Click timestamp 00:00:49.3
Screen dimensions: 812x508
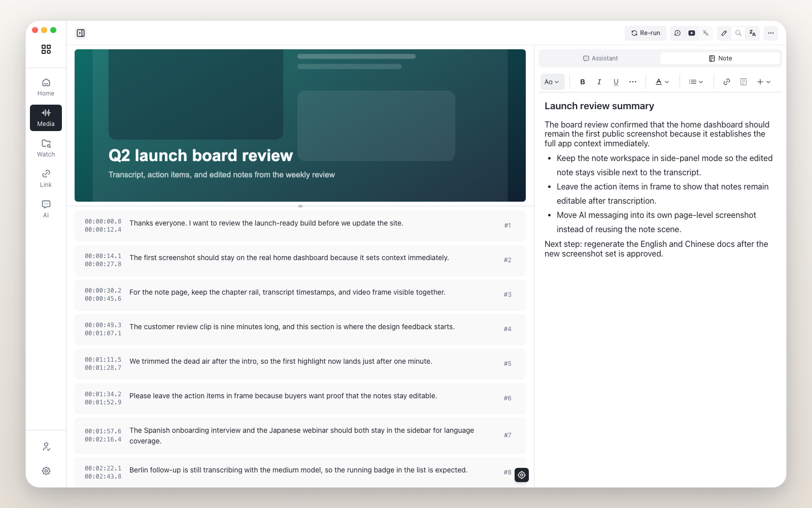point(103,325)
